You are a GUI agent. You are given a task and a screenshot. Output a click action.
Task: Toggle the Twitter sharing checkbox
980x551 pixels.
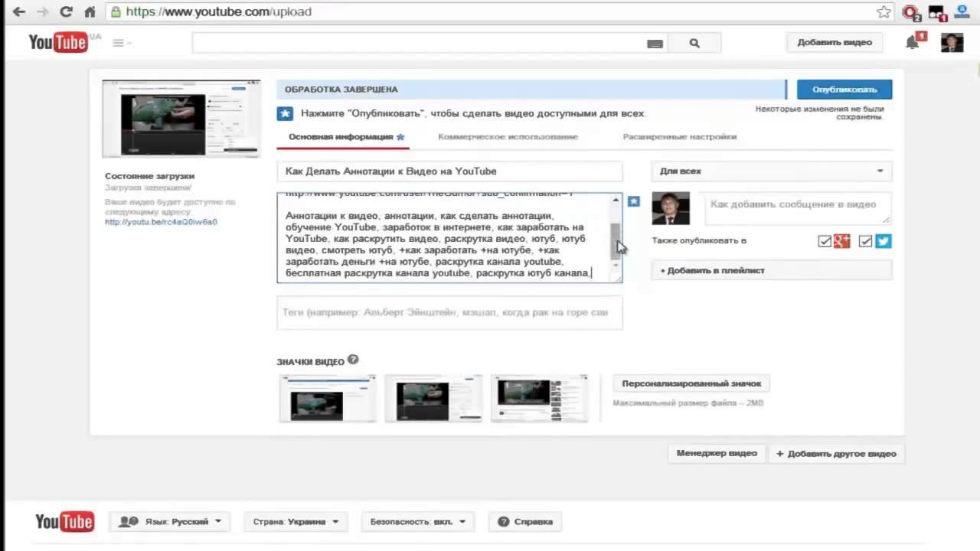coord(865,241)
